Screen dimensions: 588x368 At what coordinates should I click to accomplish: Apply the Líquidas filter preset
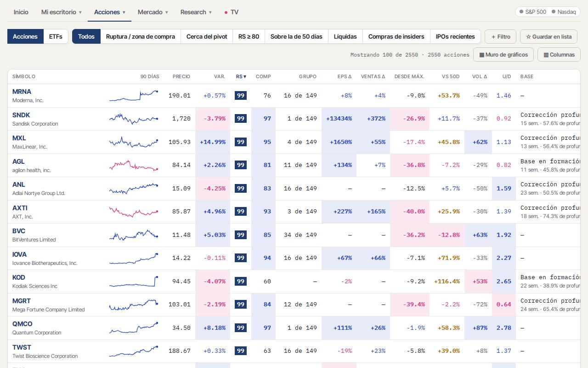[x=345, y=36]
